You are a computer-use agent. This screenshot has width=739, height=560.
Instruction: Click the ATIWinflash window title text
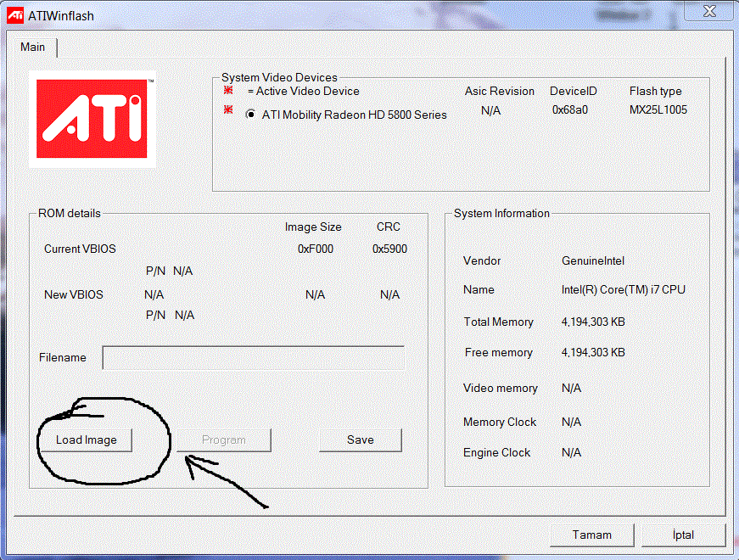[x=61, y=16]
